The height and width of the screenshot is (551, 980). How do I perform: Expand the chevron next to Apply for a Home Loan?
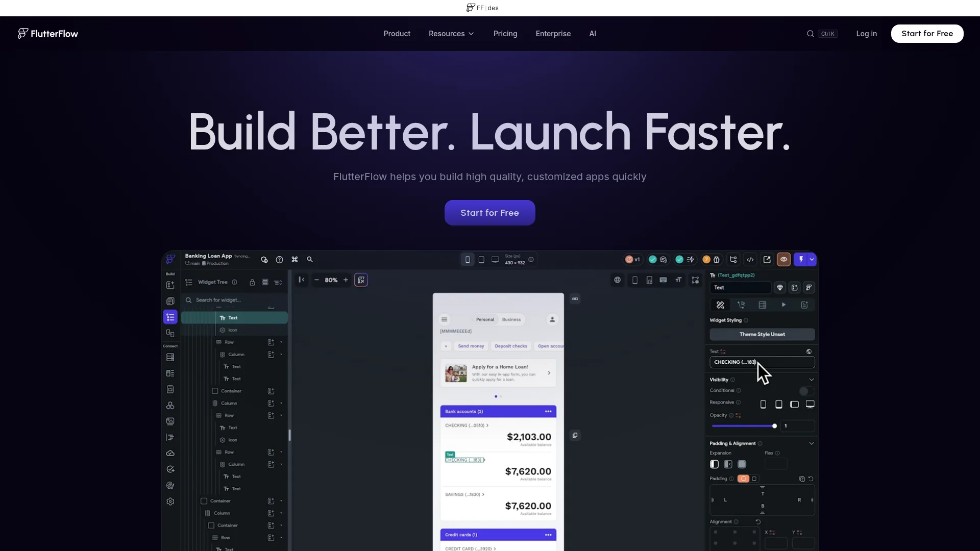click(549, 373)
